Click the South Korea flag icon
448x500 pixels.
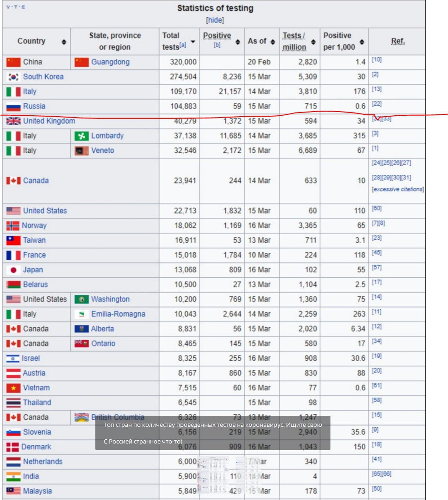click(13, 77)
